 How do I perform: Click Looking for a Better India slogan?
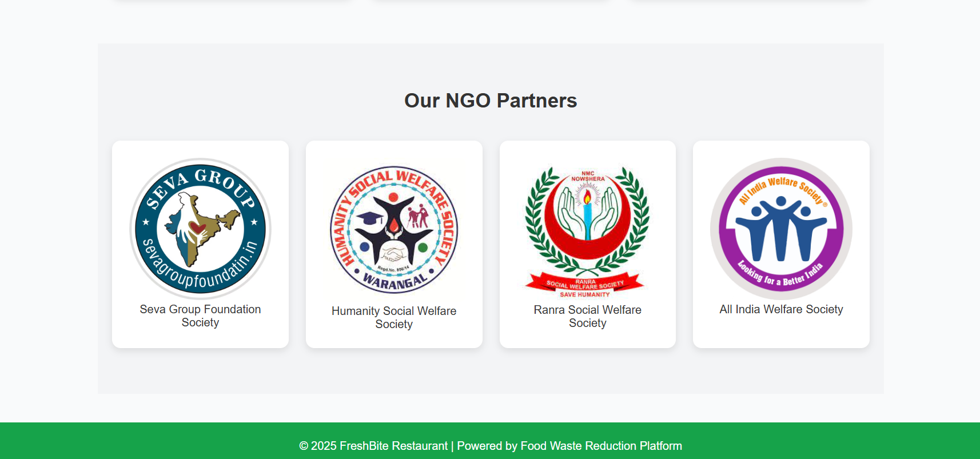[x=780, y=274]
